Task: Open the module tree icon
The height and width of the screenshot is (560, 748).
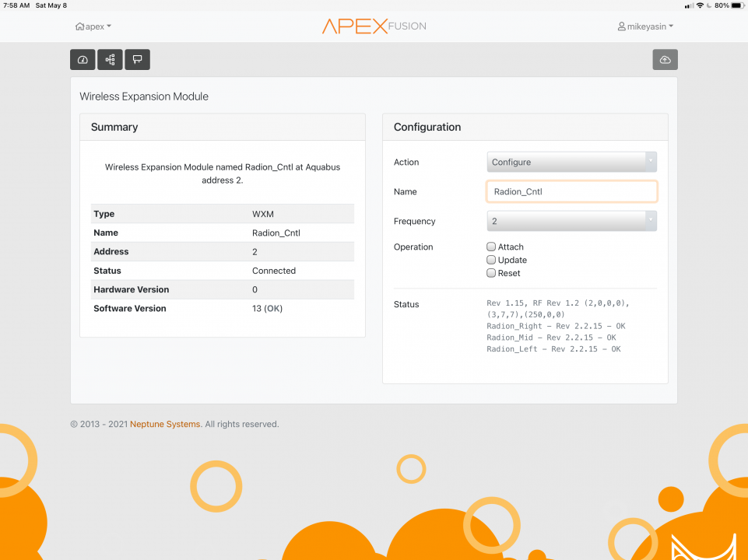Action: point(111,60)
